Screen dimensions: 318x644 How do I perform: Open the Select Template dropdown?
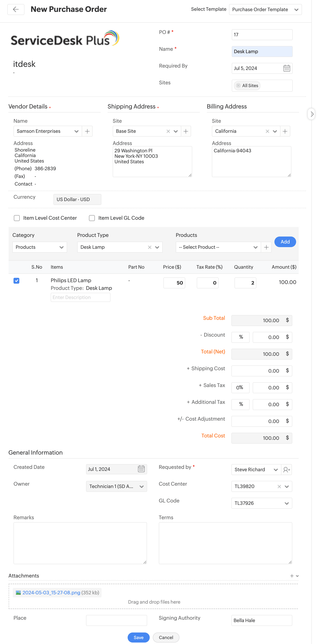pyautogui.click(x=265, y=9)
